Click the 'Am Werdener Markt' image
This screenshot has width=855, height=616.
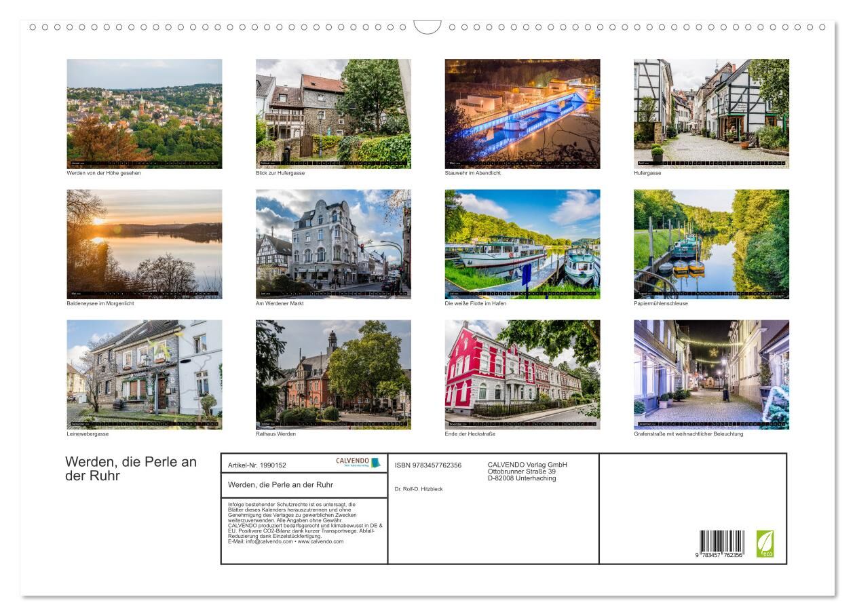point(333,244)
